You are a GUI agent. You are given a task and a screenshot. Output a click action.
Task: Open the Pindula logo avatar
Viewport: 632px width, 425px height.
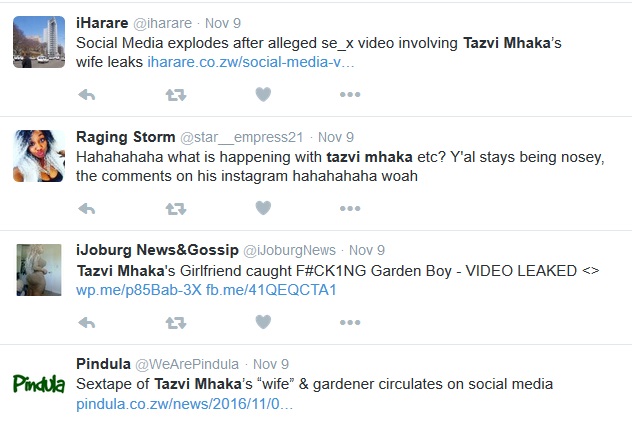(x=39, y=384)
